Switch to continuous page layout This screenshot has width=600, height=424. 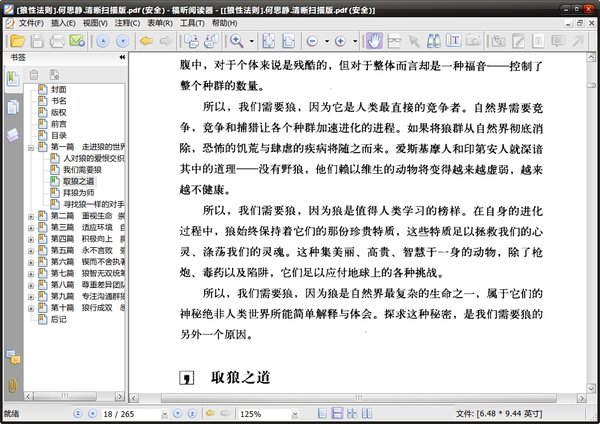tap(337, 413)
